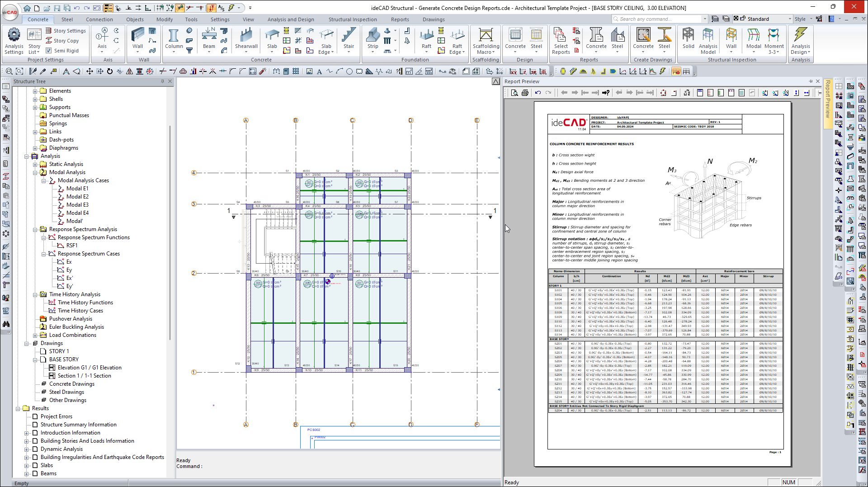Open the Standard layer dropdown
The image size is (868, 487).
790,19
